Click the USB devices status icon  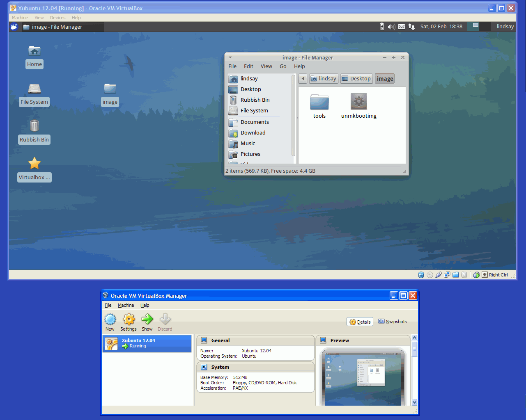tap(439, 275)
